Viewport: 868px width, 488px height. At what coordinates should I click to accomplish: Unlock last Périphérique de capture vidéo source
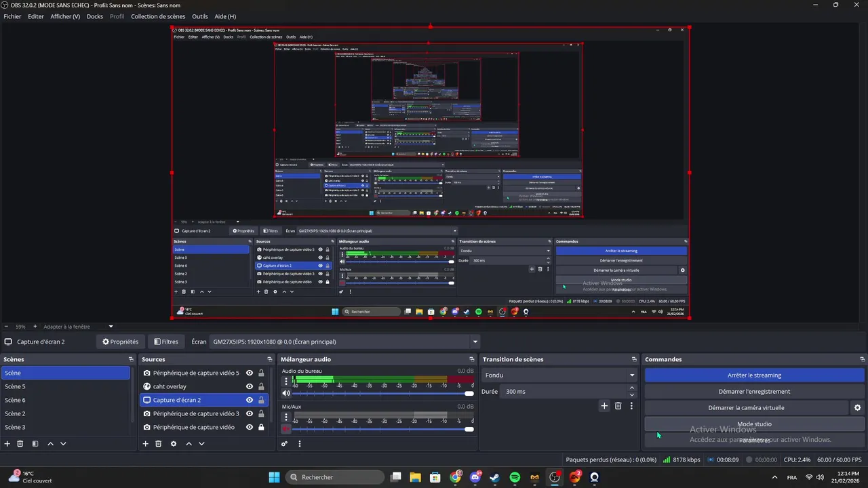[x=261, y=427]
